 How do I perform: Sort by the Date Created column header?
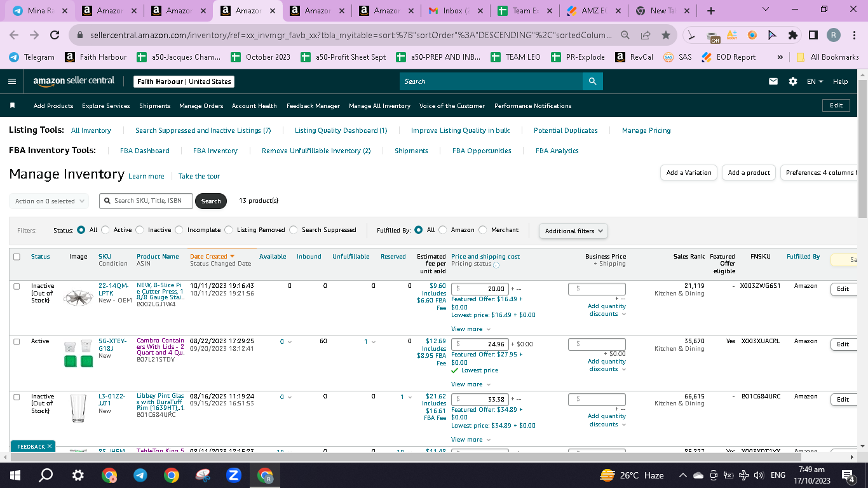[212, 257]
